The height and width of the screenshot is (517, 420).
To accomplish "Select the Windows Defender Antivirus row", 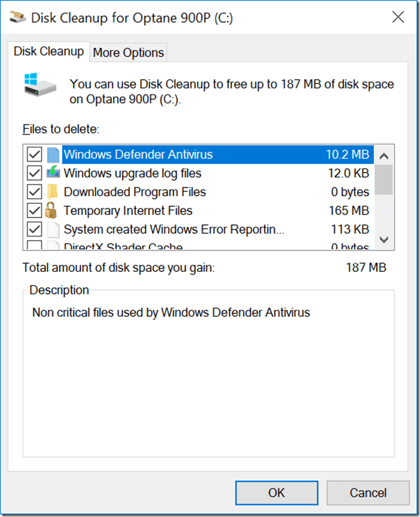I will point(200,154).
